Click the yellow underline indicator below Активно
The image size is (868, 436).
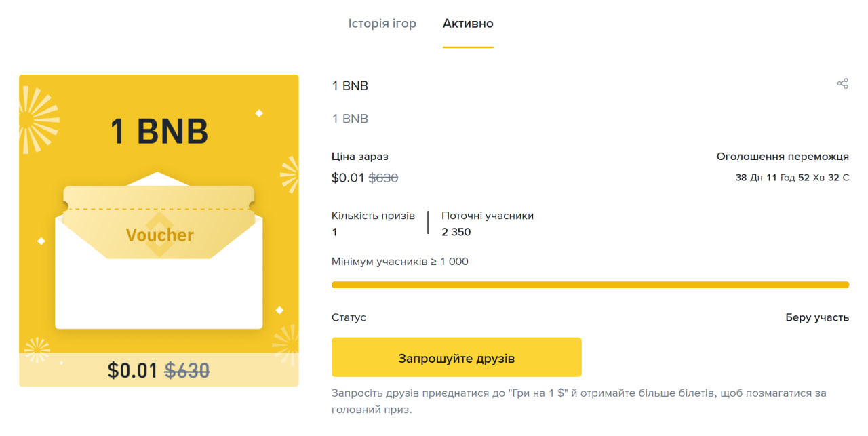(468, 47)
